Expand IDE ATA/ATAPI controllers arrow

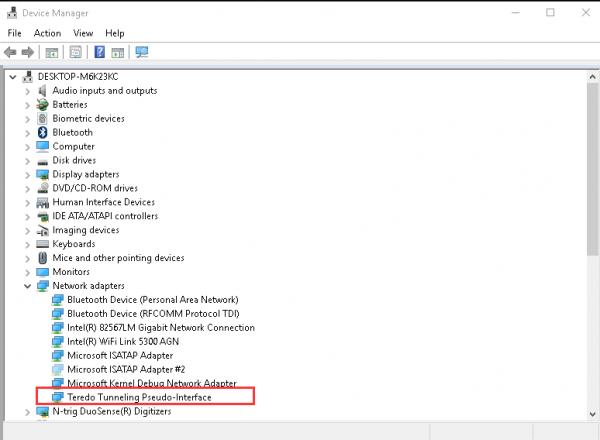pyautogui.click(x=27, y=217)
